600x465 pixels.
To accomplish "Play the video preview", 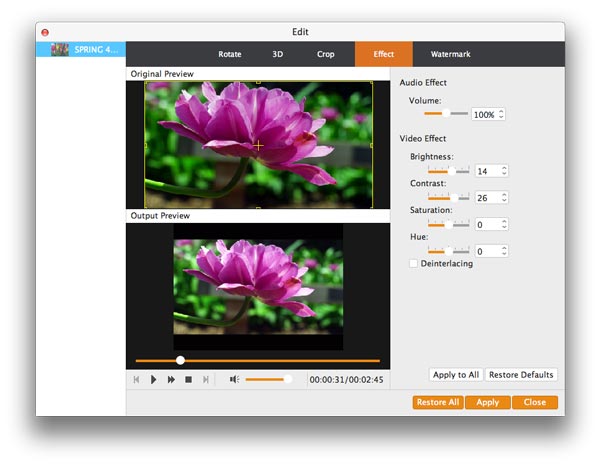I will click(153, 379).
